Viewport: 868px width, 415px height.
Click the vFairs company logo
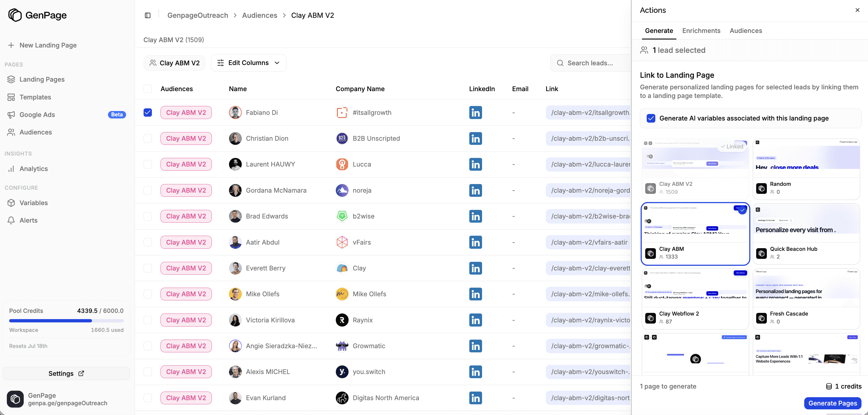point(342,243)
